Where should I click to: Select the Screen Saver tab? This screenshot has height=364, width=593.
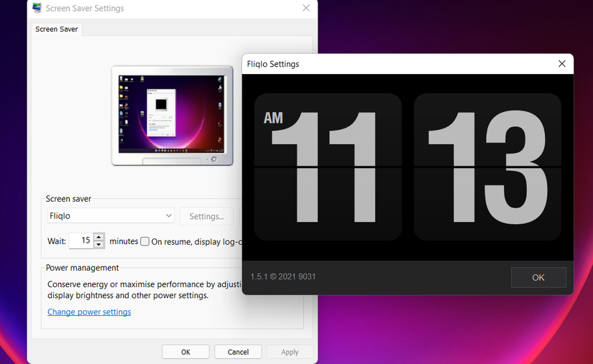(57, 29)
